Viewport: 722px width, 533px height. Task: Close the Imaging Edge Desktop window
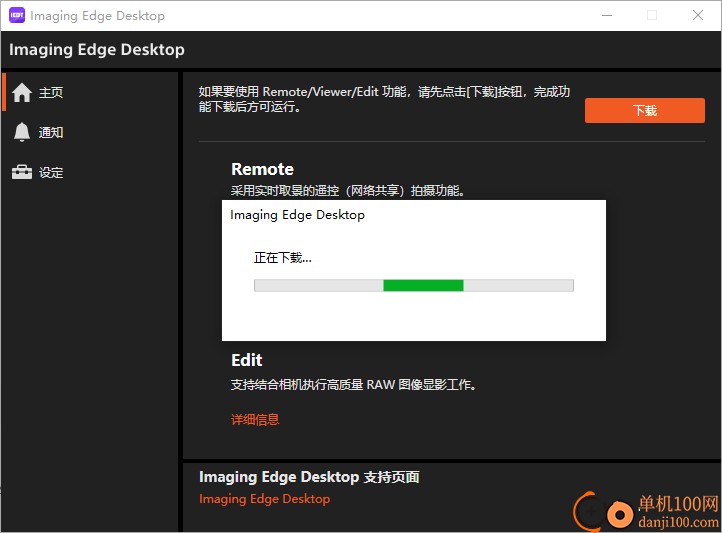click(698, 15)
